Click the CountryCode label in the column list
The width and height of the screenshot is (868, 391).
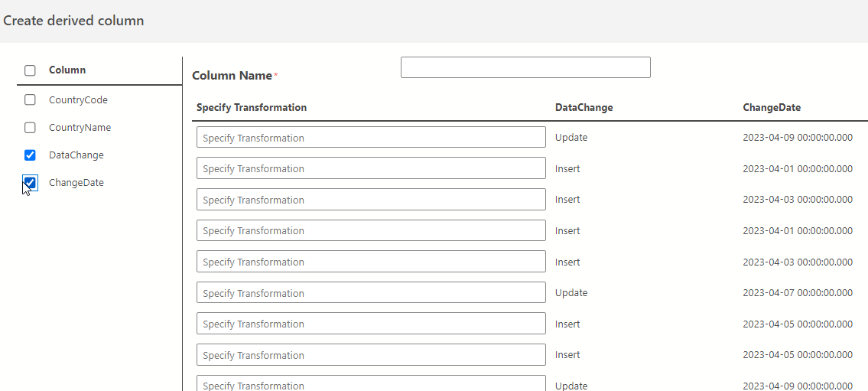(78, 100)
